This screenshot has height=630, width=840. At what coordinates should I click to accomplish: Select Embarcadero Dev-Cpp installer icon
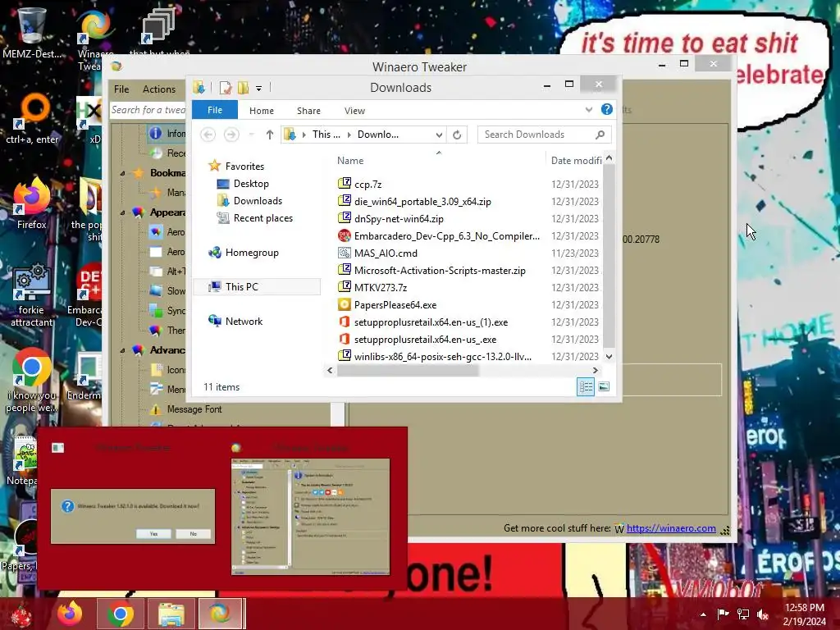point(345,235)
